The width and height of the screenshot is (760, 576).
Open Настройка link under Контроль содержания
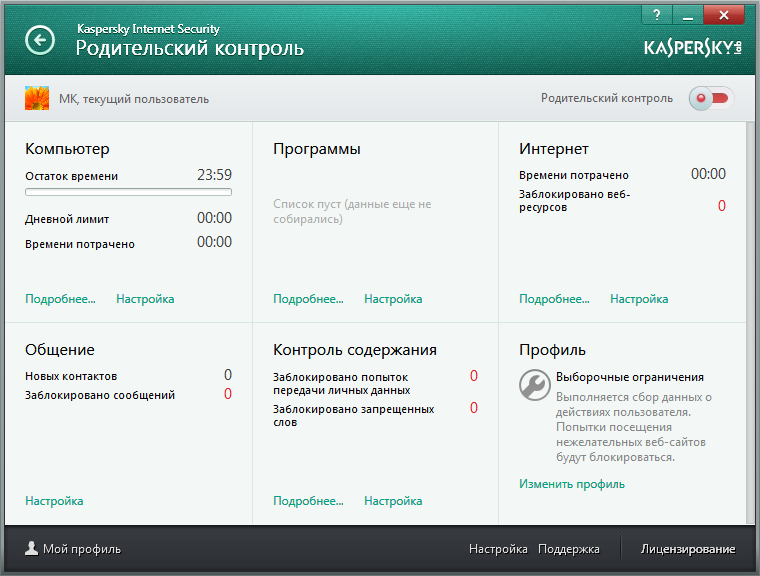pyautogui.click(x=393, y=501)
